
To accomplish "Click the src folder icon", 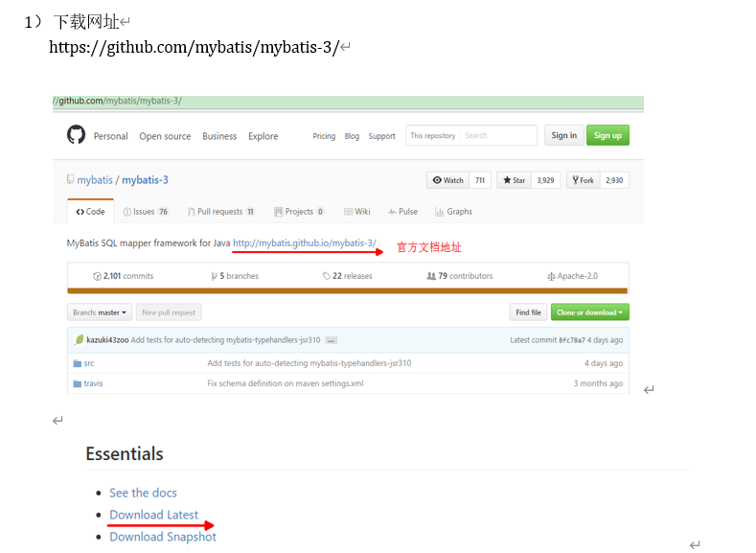I will coord(78,363).
